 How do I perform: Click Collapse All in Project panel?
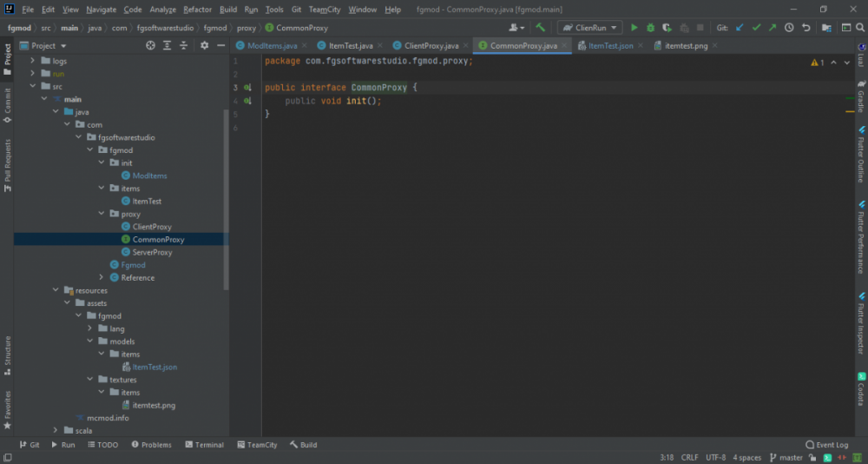click(184, 45)
